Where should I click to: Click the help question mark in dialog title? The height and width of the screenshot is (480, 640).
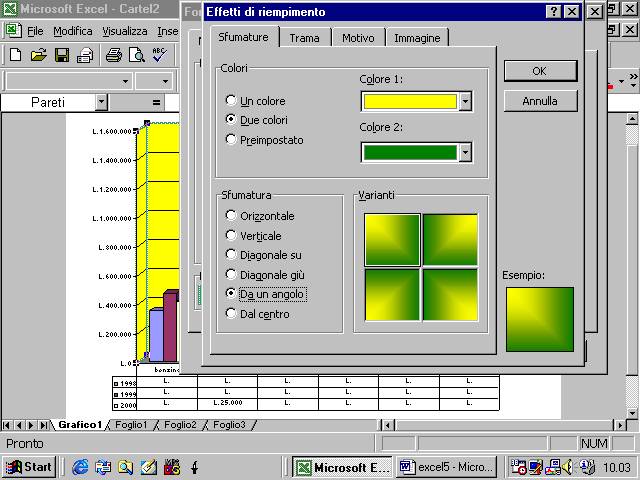[553, 11]
